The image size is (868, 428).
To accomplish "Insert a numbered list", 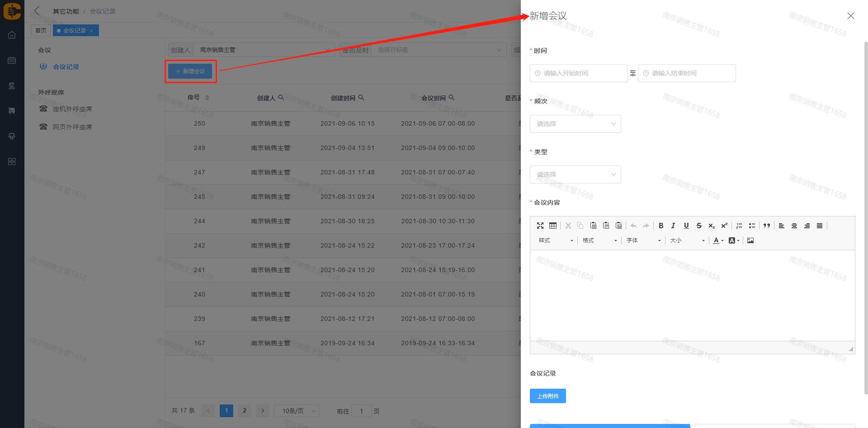I will pyautogui.click(x=739, y=226).
